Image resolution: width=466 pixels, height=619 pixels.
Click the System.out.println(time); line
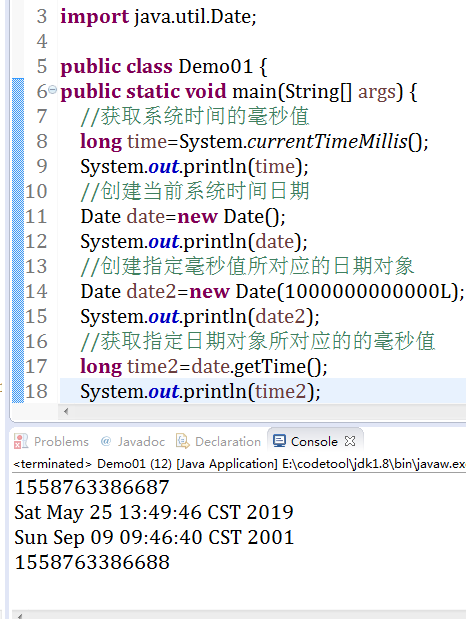click(x=194, y=167)
